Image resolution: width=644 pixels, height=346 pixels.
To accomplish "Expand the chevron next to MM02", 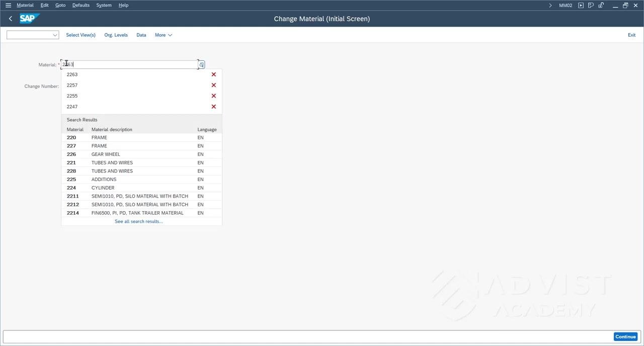I will (x=550, y=6).
